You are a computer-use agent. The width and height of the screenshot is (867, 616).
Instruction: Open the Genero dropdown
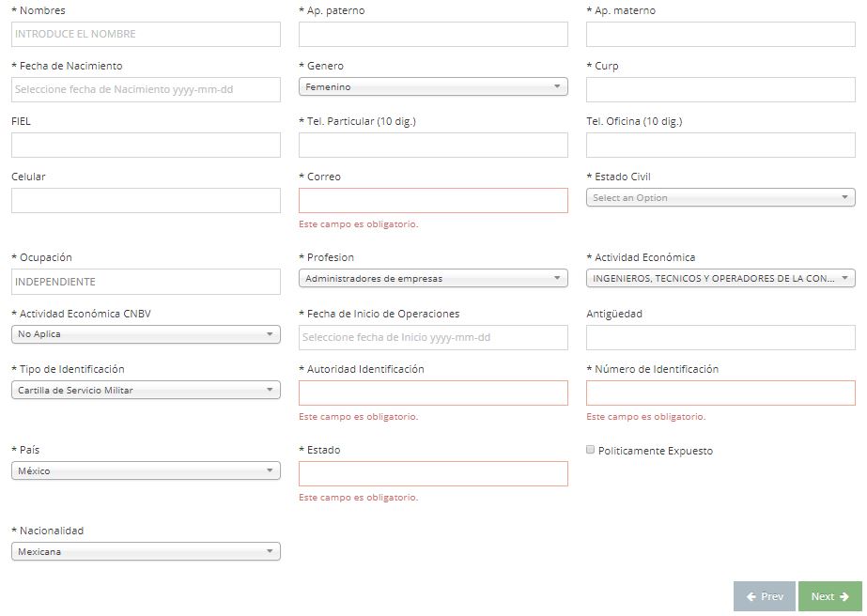point(433,87)
